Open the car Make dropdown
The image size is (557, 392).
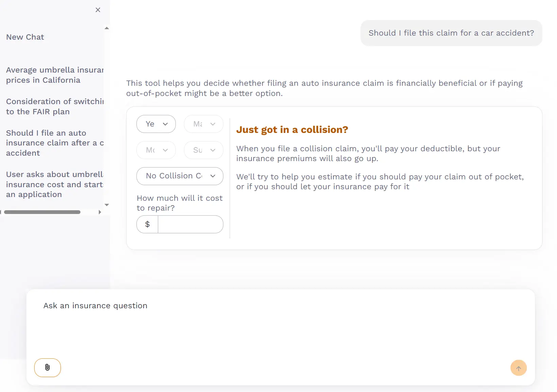[x=203, y=124]
